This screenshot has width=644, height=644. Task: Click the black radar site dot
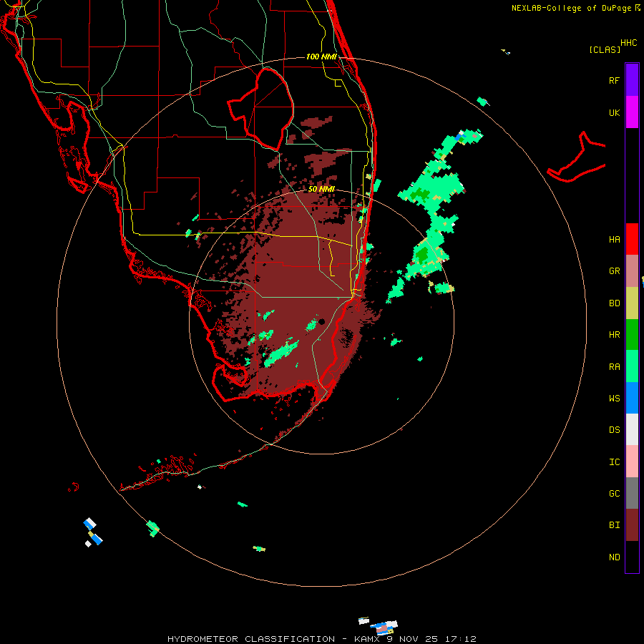click(321, 321)
